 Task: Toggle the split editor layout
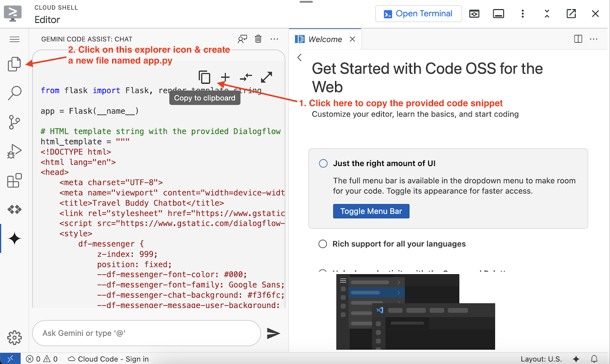pos(578,39)
